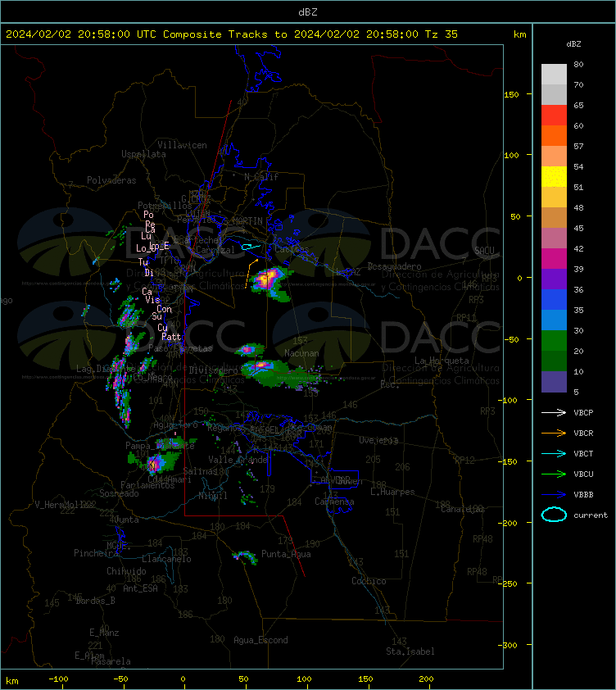Click the red 65 dBZ color swatch
Image resolution: width=616 pixels, height=690 pixels.
click(x=554, y=115)
